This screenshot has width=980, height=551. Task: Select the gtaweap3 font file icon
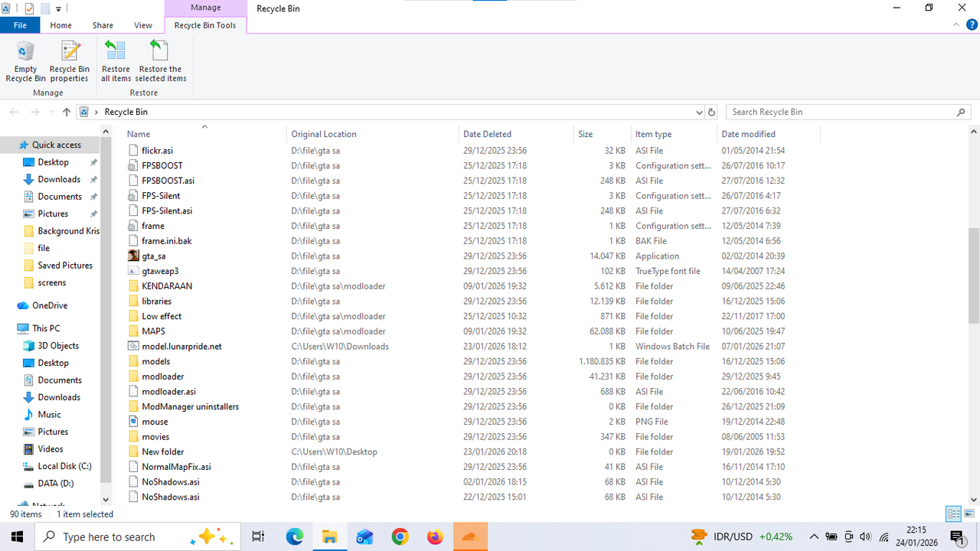[133, 271]
